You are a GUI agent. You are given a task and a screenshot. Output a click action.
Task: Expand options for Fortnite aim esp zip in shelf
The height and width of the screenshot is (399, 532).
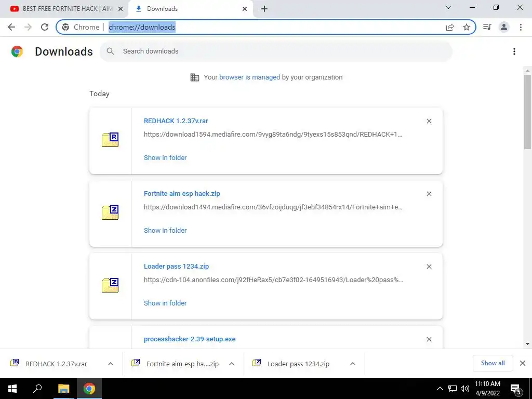(x=232, y=364)
